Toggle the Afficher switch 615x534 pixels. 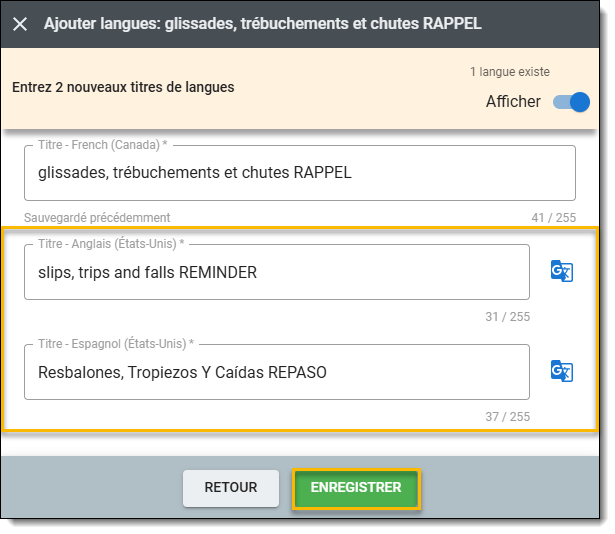[572, 102]
